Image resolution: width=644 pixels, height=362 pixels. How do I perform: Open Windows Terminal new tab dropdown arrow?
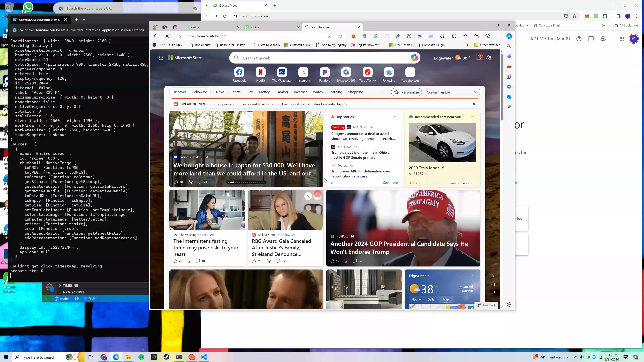click(x=84, y=19)
